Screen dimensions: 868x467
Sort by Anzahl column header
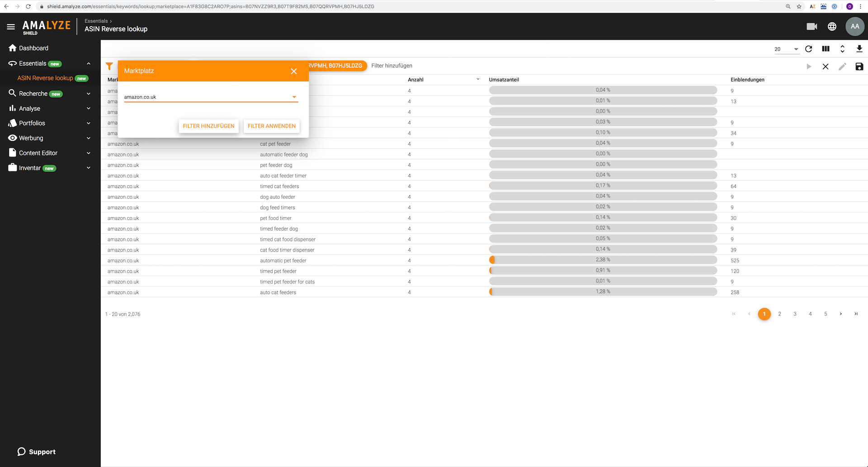point(415,80)
